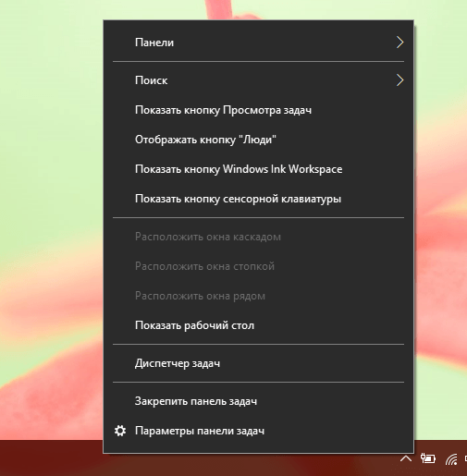This screenshot has width=467, height=476.
Task: Toggle Закрепить панель задач
Action: click(x=258, y=401)
